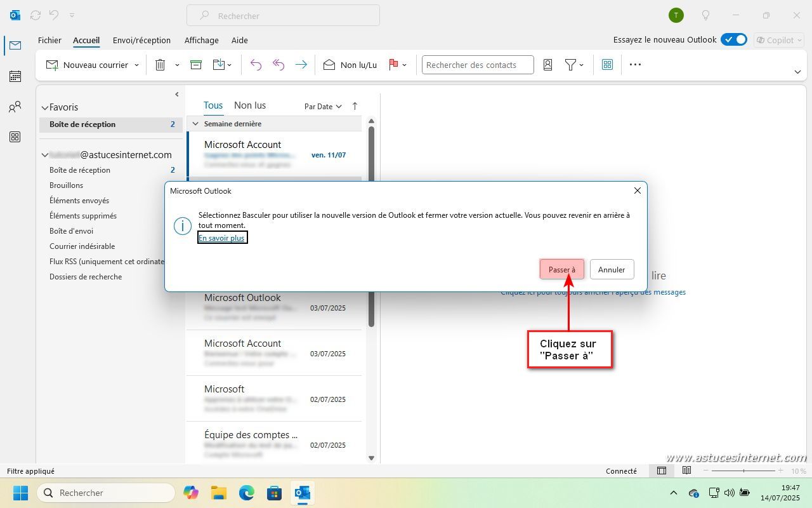Viewport: 812px width, 508px height.
Task: Open the More apps icon in the sidebar
Action: click(15, 137)
